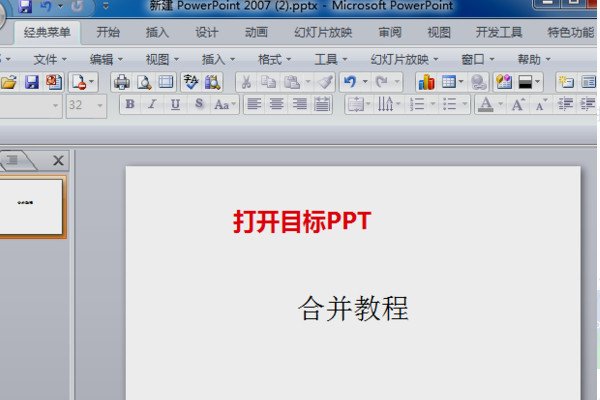Open the 编辑 menu
The width and height of the screenshot is (600, 400).
click(x=106, y=59)
